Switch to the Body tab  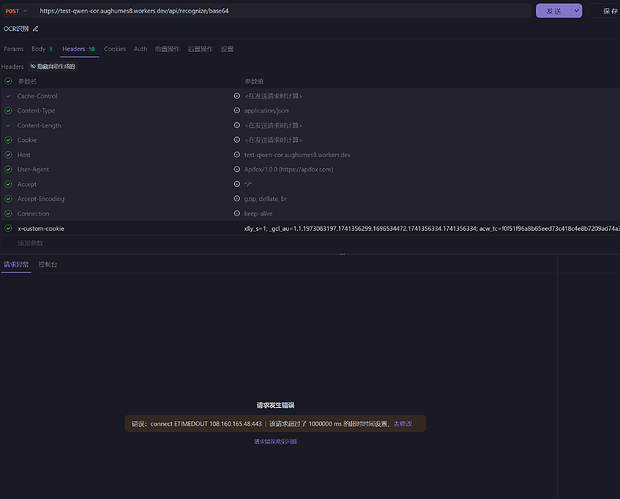point(42,49)
